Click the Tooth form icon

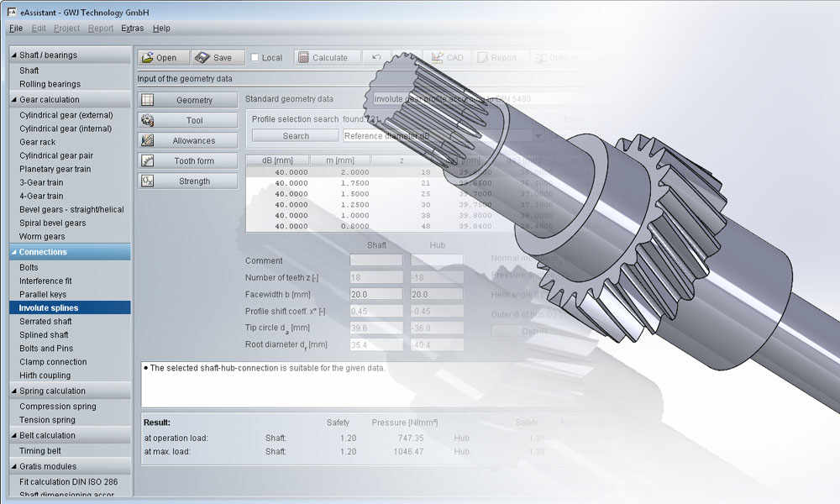pyautogui.click(x=148, y=160)
